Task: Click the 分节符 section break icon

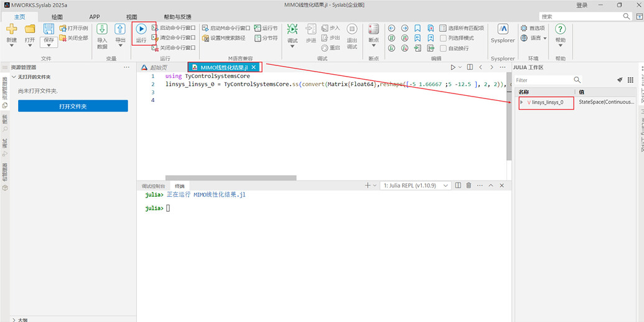Action: [258, 38]
